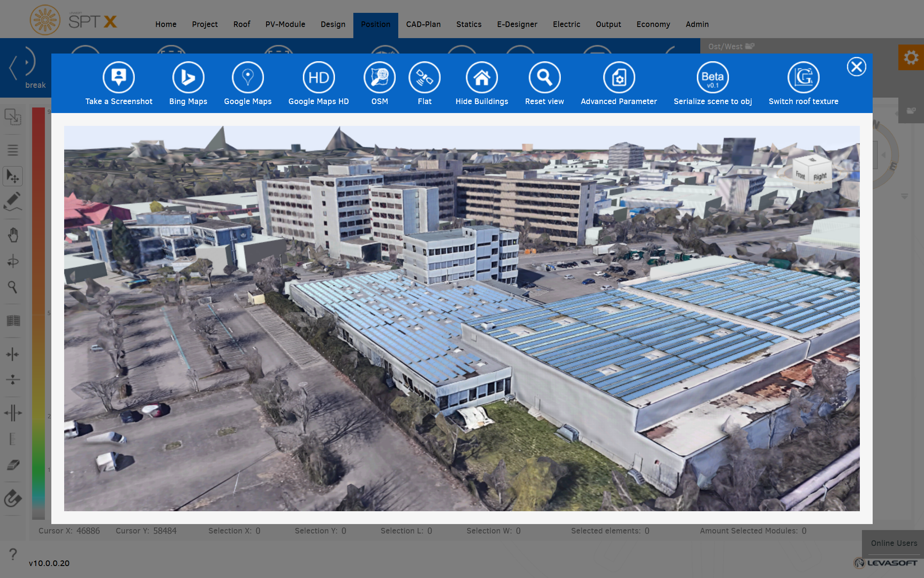
Task: Switch to OSM map source
Action: click(379, 77)
